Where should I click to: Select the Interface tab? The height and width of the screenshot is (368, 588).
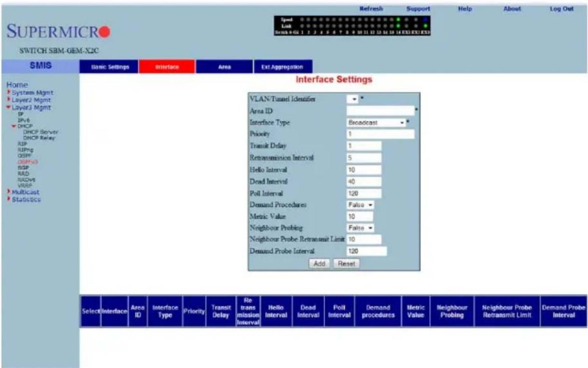pos(166,68)
